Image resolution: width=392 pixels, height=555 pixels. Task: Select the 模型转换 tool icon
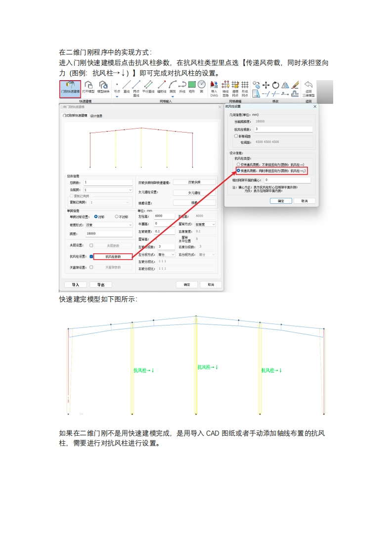pyautogui.click(x=103, y=87)
